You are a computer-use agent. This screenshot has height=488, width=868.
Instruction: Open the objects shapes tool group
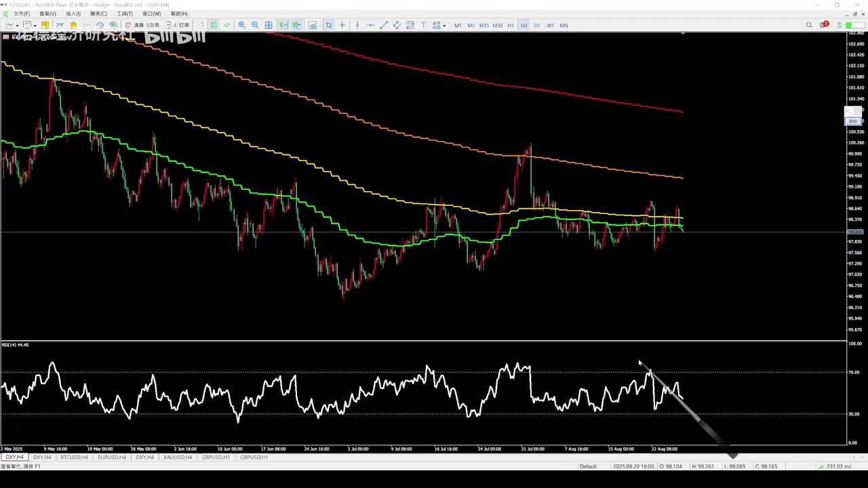tap(437, 25)
